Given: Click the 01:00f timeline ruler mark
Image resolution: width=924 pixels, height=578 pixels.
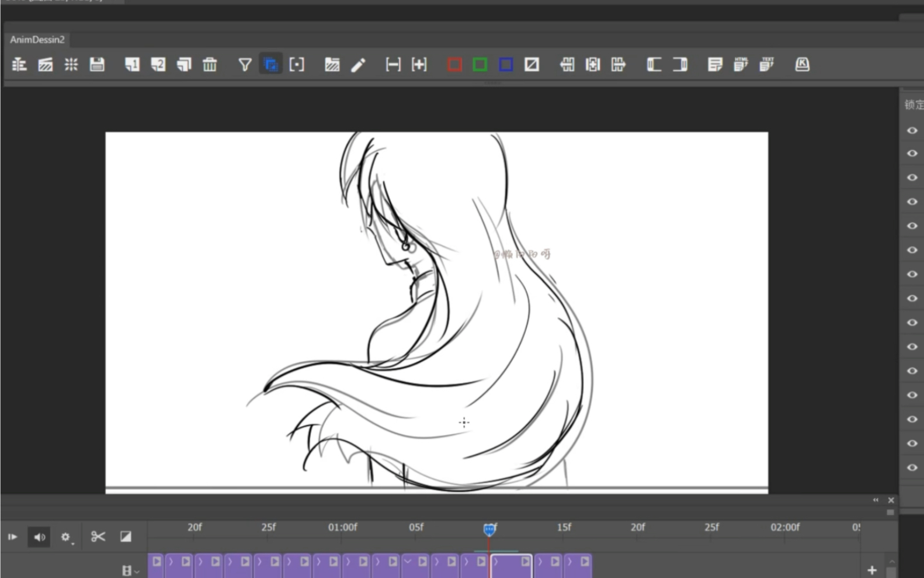Looking at the screenshot, I should pos(342,527).
